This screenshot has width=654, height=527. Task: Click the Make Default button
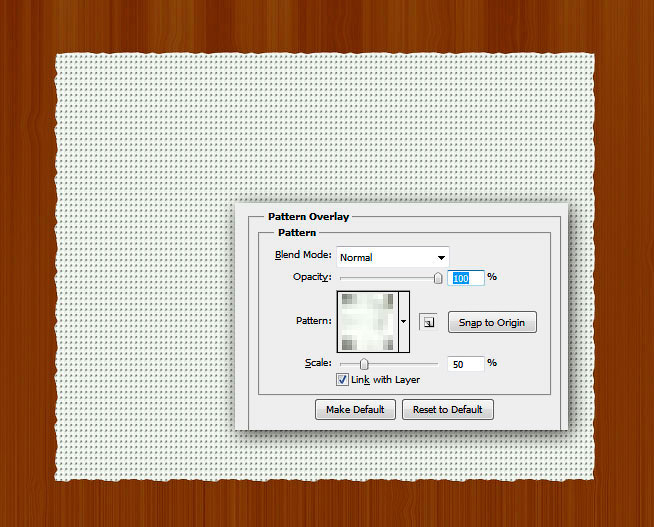click(x=355, y=409)
